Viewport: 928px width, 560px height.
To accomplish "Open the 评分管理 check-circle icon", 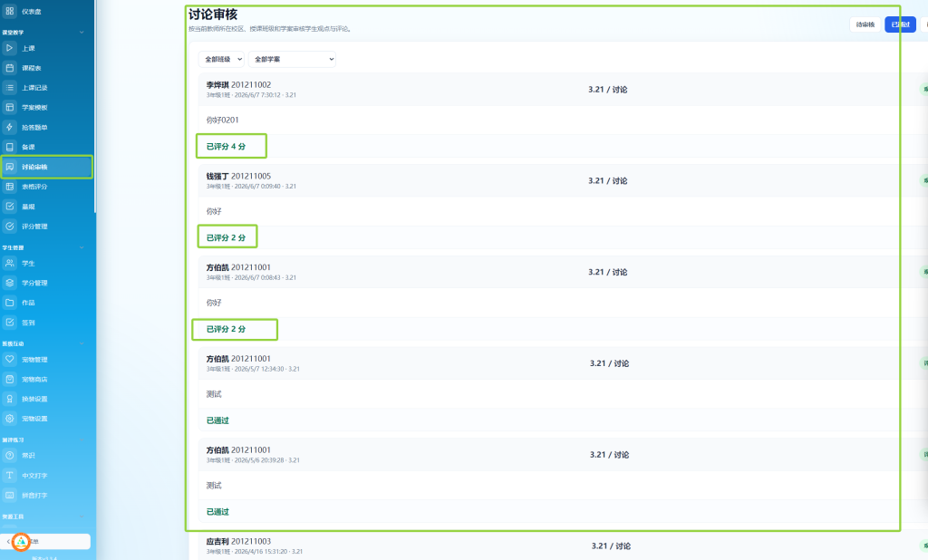I will 9,227.
